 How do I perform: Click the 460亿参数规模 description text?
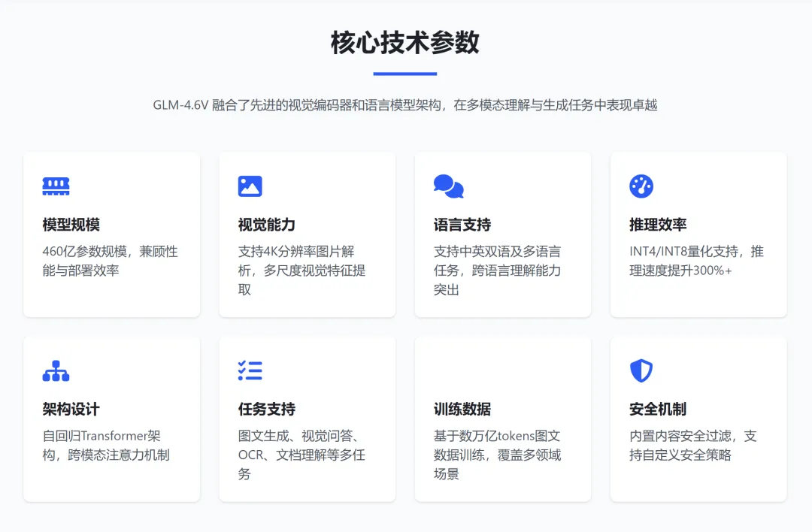pos(111,261)
